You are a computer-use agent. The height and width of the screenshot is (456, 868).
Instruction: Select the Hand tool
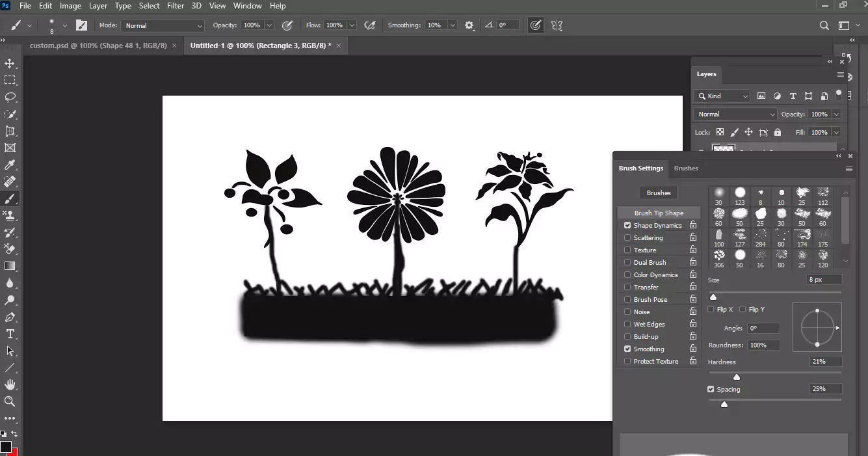coord(10,384)
